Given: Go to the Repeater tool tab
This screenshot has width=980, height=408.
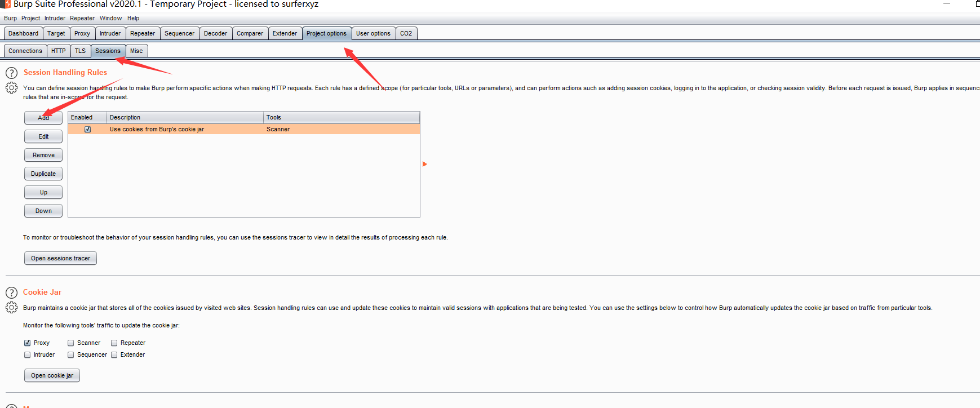Looking at the screenshot, I should coord(143,33).
